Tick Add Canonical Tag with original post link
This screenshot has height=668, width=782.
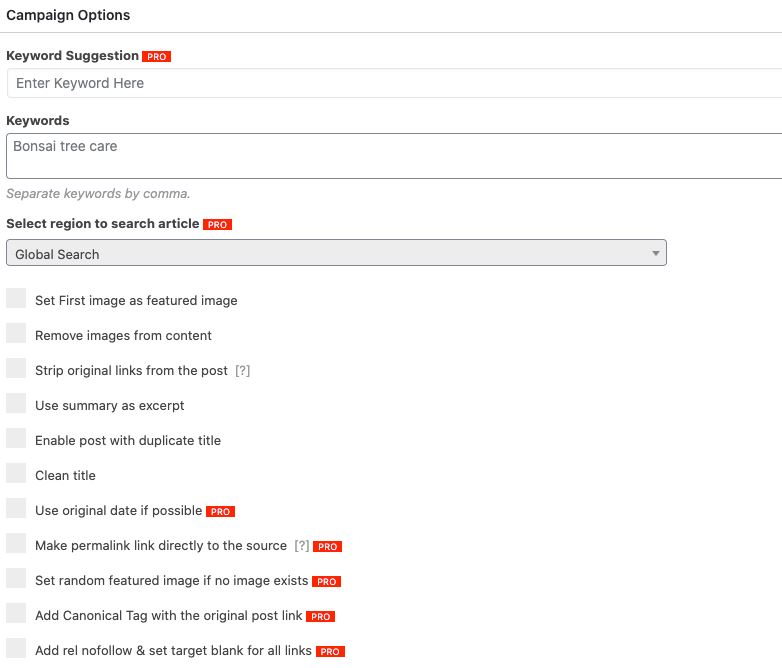[16, 613]
